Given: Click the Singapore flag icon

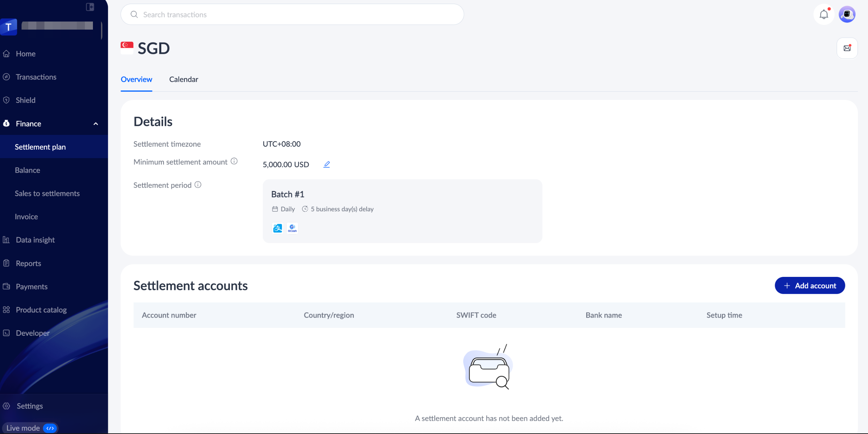Looking at the screenshot, I should [127, 48].
